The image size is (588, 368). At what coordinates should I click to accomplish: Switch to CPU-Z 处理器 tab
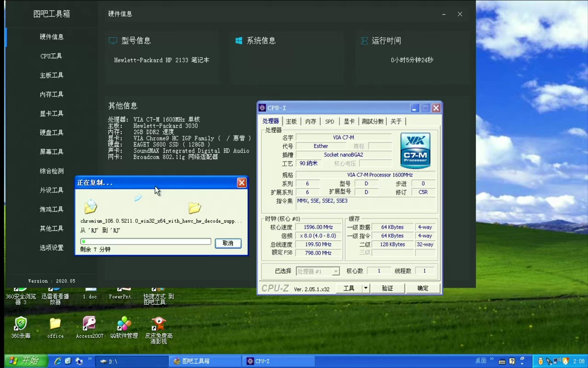[271, 121]
